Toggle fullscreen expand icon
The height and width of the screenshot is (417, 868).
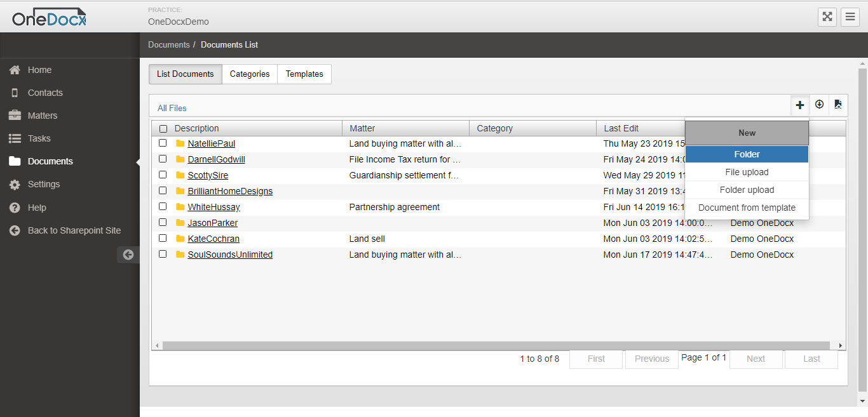(827, 17)
